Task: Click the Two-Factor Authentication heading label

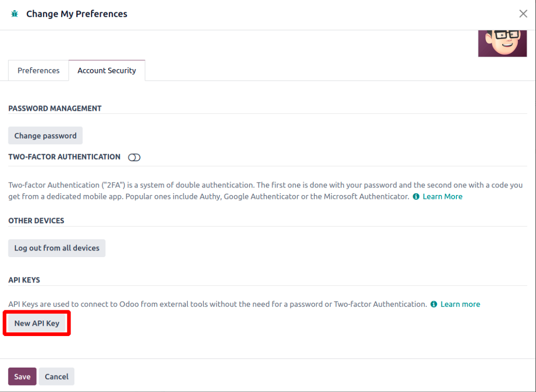Action: pyautogui.click(x=64, y=157)
